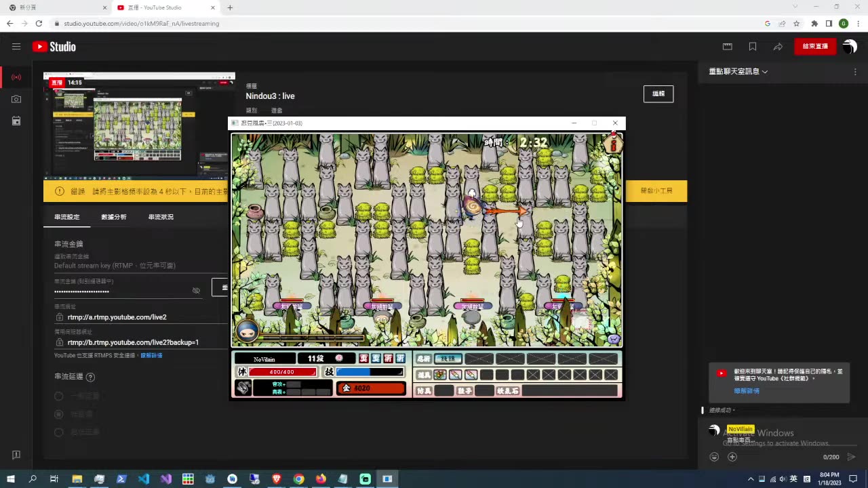
Task: Click the send message arrow in chat
Action: pos(852,457)
